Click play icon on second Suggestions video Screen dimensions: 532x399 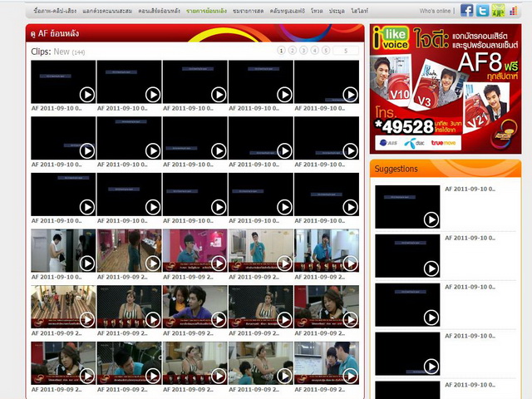click(x=431, y=268)
